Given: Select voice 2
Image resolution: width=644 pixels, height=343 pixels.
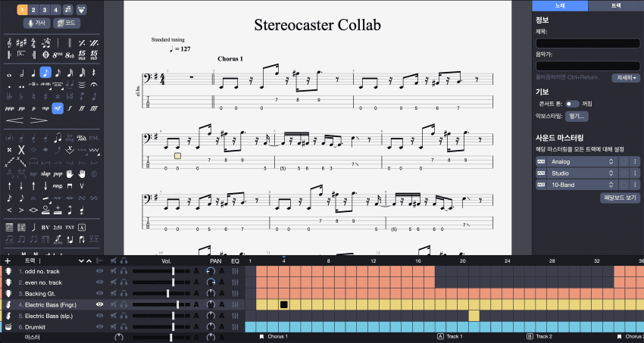Looking at the screenshot, I should click(x=33, y=10).
